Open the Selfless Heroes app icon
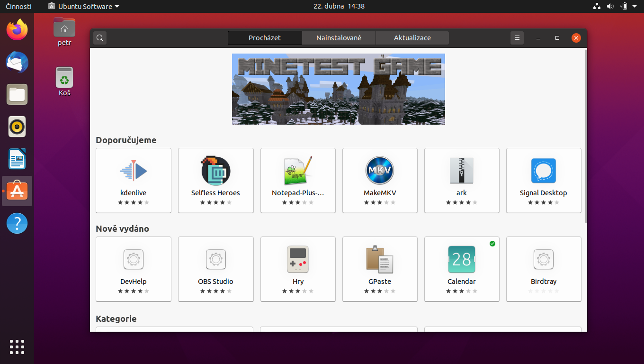 pyautogui.click(x=215, y=171)
